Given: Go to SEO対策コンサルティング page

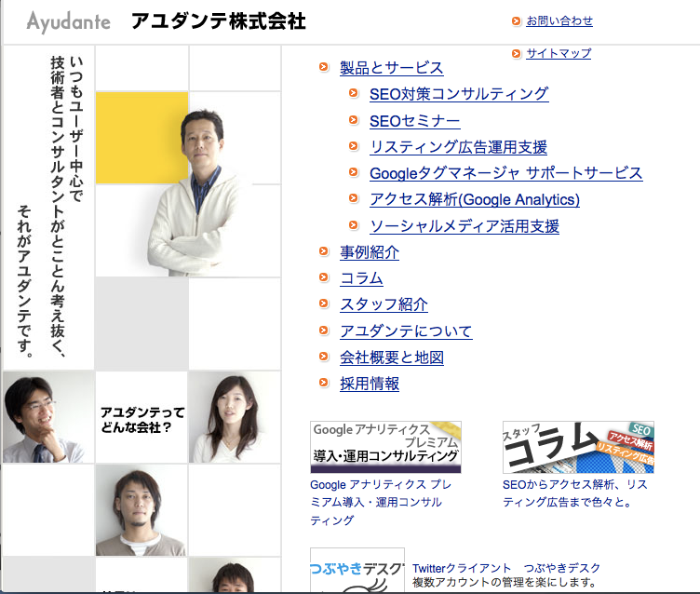Looking at the screenshot, I should click(459, 94).
